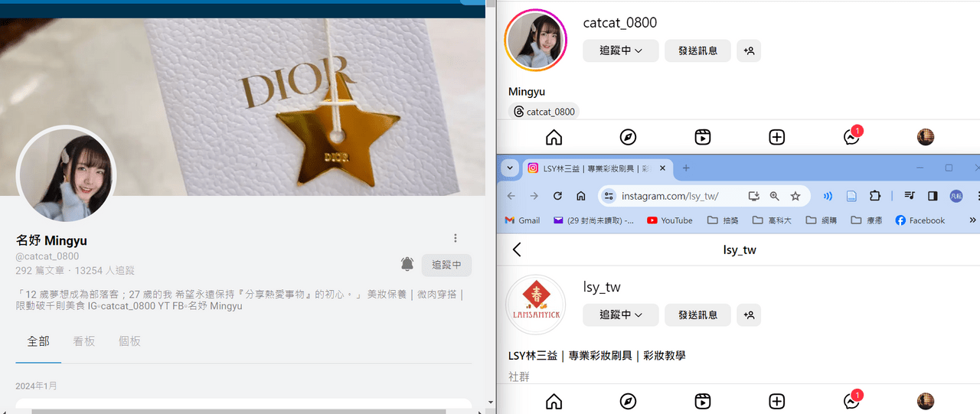Go to Instagram Home in lsy_tw window
980x414 pixels.
pos(554,402)
